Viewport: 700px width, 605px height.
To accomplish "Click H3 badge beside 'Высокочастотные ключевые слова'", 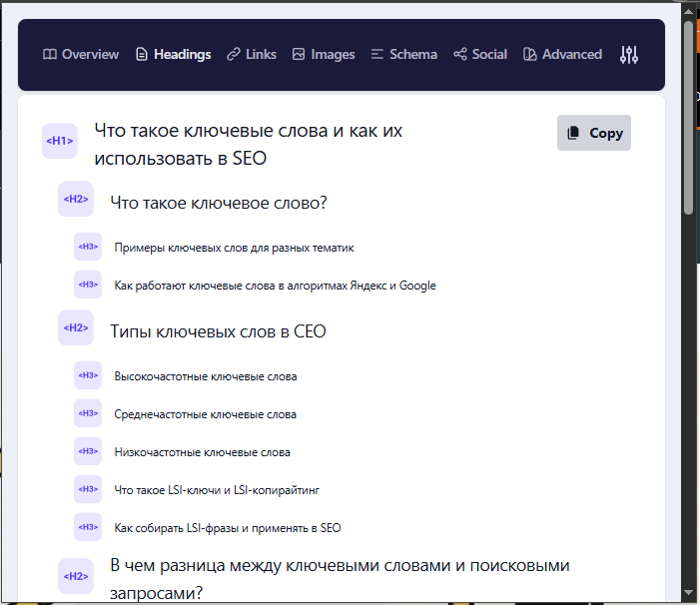I will [88, 375].
